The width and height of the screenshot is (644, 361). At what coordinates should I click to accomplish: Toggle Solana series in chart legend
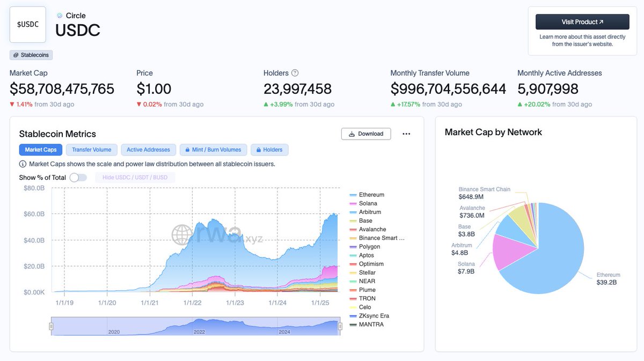click(x=363, y=203)
